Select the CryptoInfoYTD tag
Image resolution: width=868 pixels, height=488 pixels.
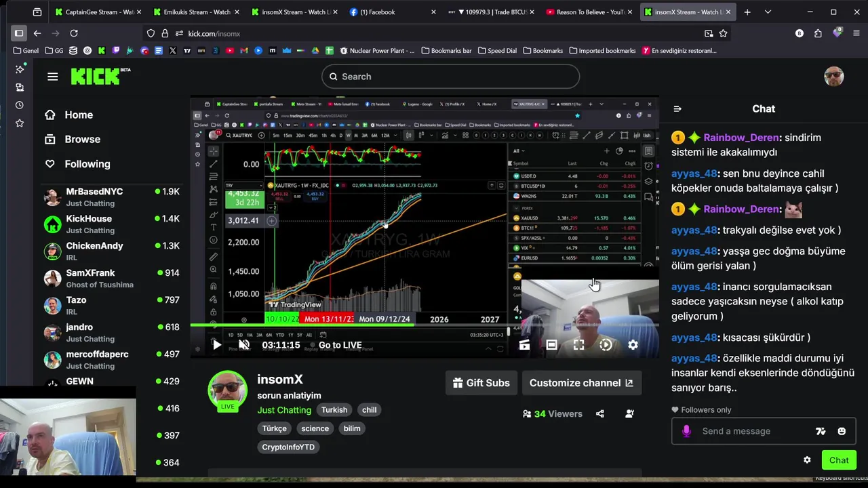pos(288,447)
